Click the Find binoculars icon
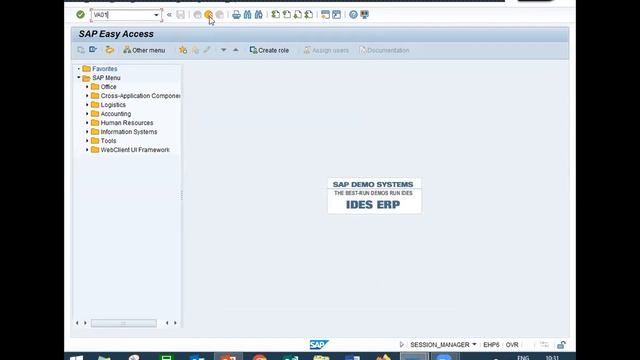This screenshot has width=640, height=360. 247,15
